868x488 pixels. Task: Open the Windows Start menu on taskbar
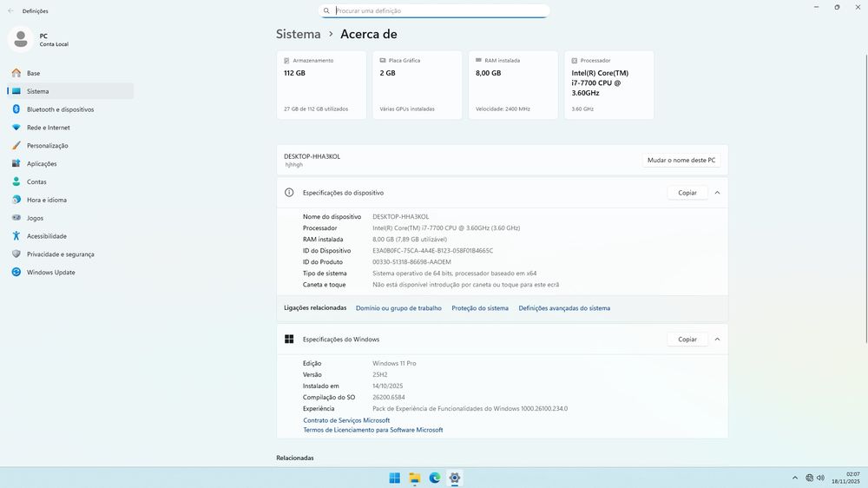[395, 478]
